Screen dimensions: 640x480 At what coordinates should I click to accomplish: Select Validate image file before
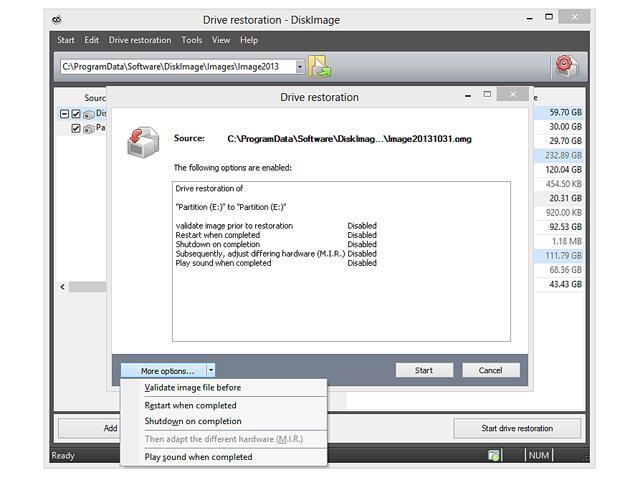pos(193,388)
